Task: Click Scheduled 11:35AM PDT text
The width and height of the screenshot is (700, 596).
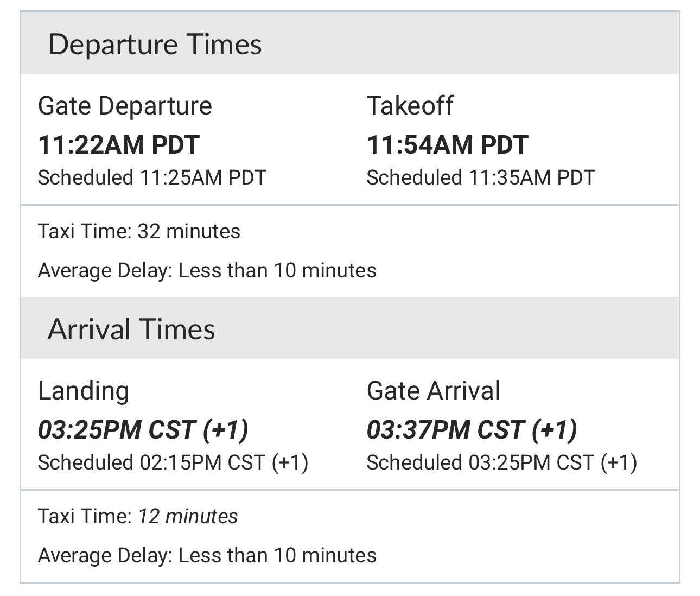Action: coord(481,177)
